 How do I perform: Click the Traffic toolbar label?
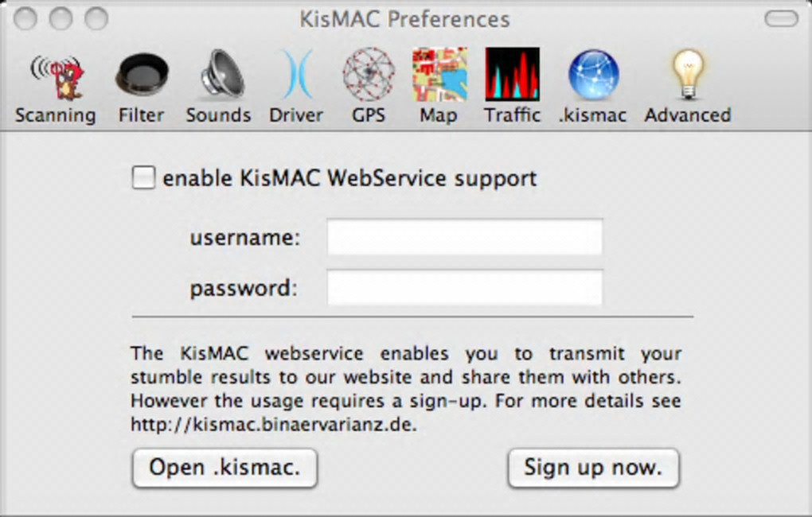click(x=512, y=115)
